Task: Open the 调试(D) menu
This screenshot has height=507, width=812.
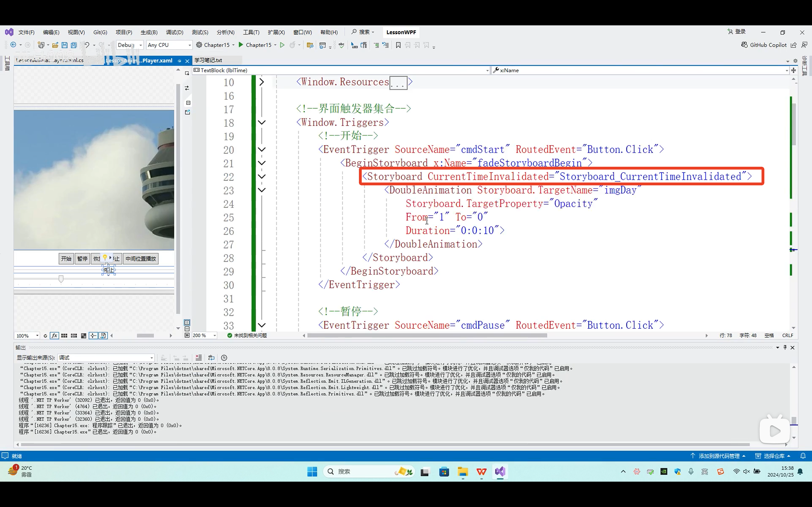Action: 175,32
